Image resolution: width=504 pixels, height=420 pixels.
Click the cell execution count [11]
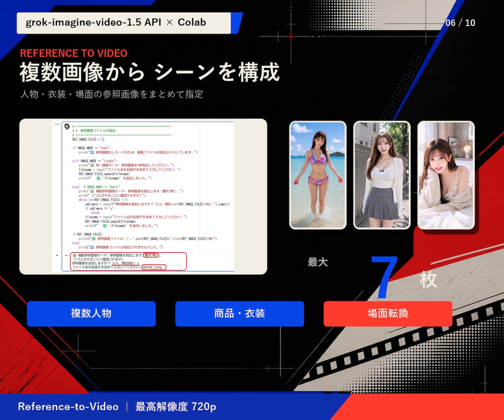(57, 124)
